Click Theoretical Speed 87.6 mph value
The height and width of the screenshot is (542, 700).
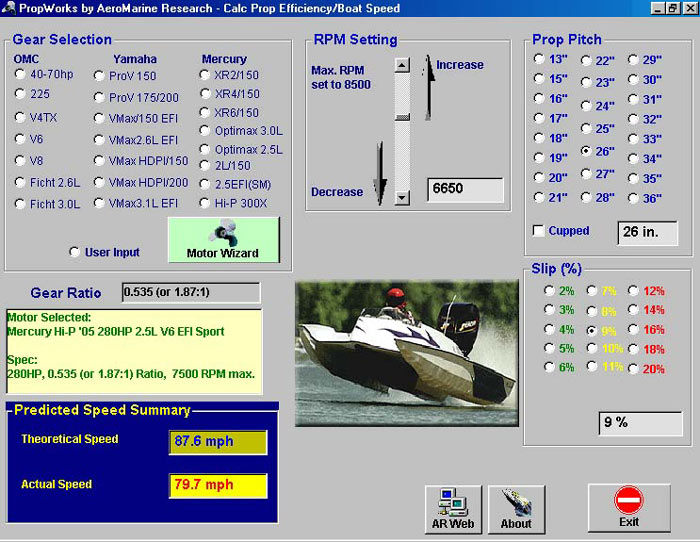[x=218, y=442]
